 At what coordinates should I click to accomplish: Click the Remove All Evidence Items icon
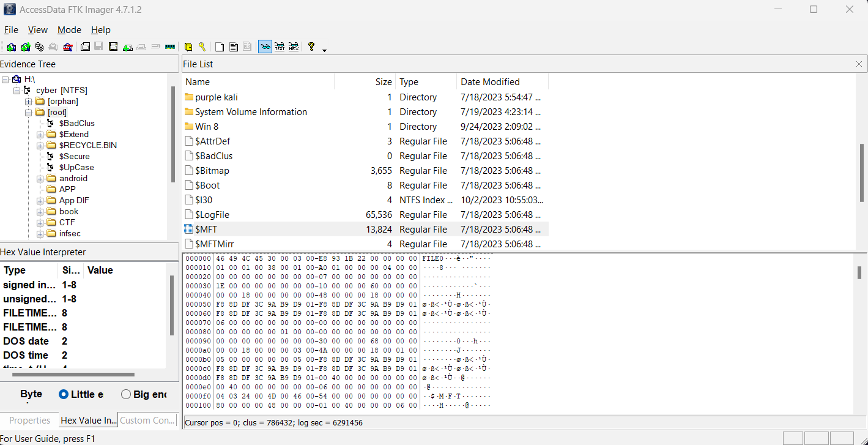(x=67, y=47)
